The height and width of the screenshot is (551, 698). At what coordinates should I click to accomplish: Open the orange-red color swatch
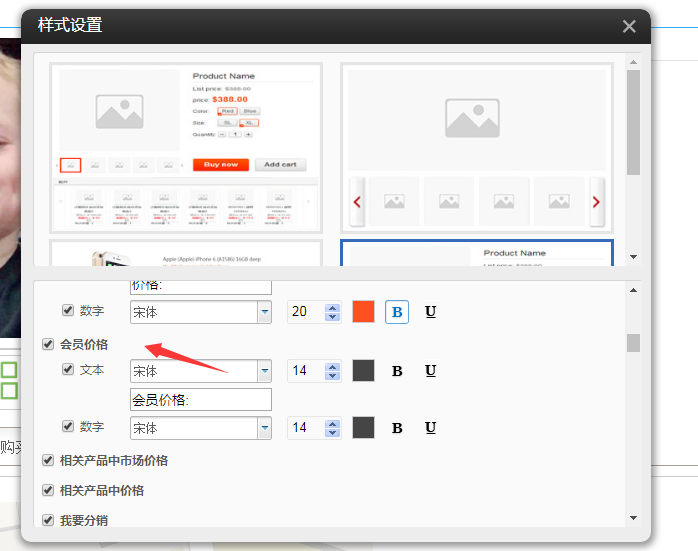coord(364,312)
